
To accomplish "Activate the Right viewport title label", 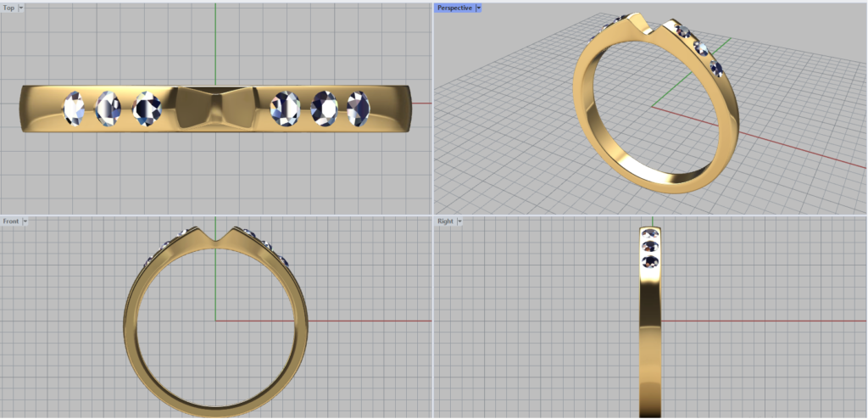I will click(445, 221).
